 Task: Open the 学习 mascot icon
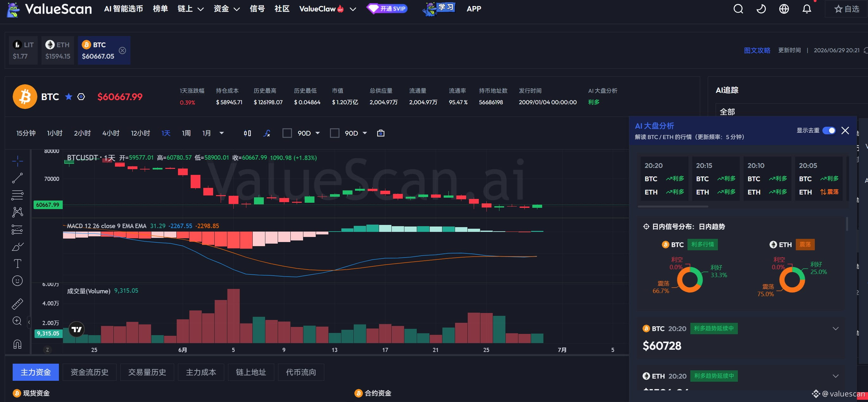click(x=439, y=9)
